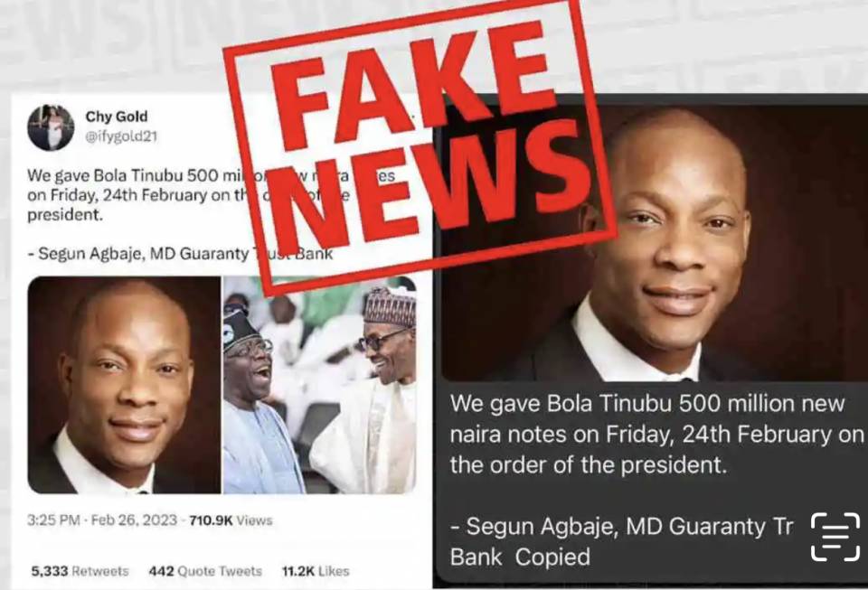The width and height of the screenshot is (868, 590).
Task: Click the 3:25 PM · Feb 26, 2023 timestamp
Action: (x=102, y=520)
